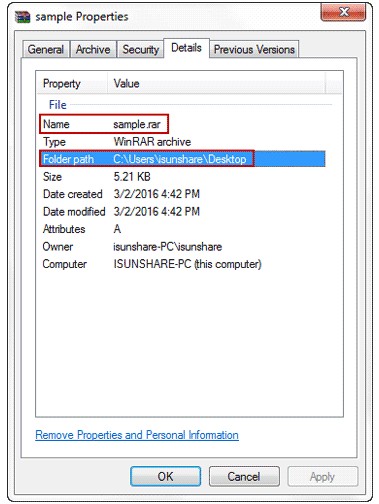Open the Archive tab
This screenshot has width=379, height=504.
[93, 49]
